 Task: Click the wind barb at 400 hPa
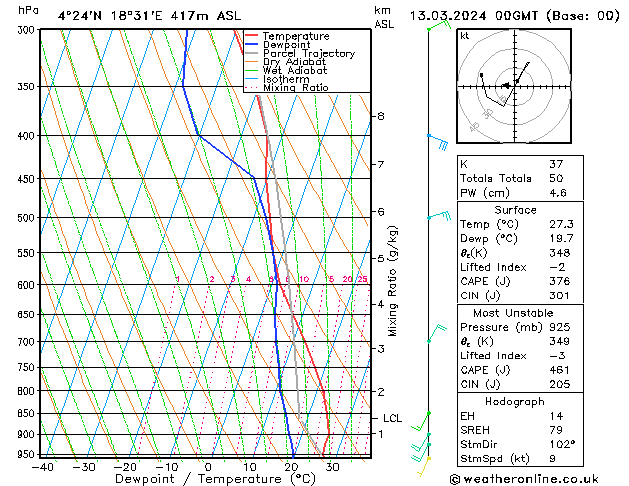pos(435,140)
